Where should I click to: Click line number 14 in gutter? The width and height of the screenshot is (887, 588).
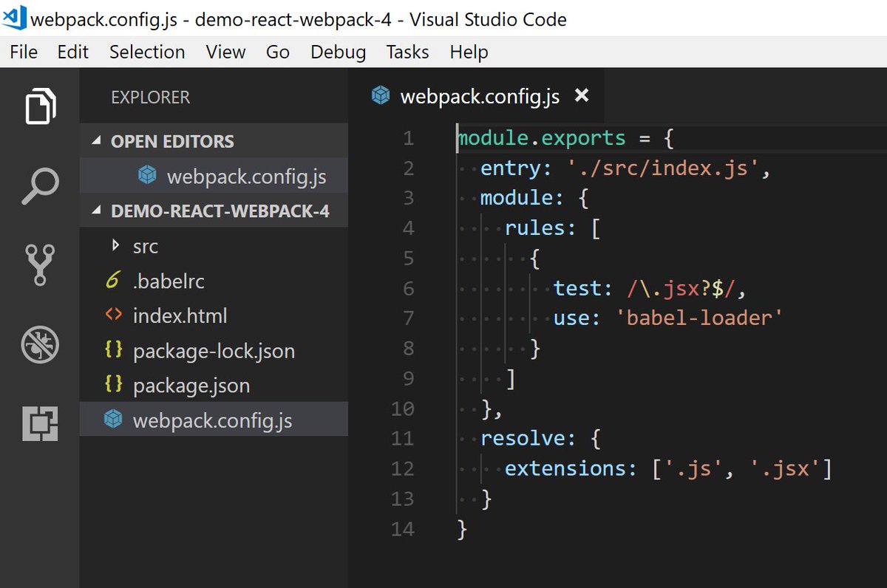pyautogui.click(x=402, y=528)
